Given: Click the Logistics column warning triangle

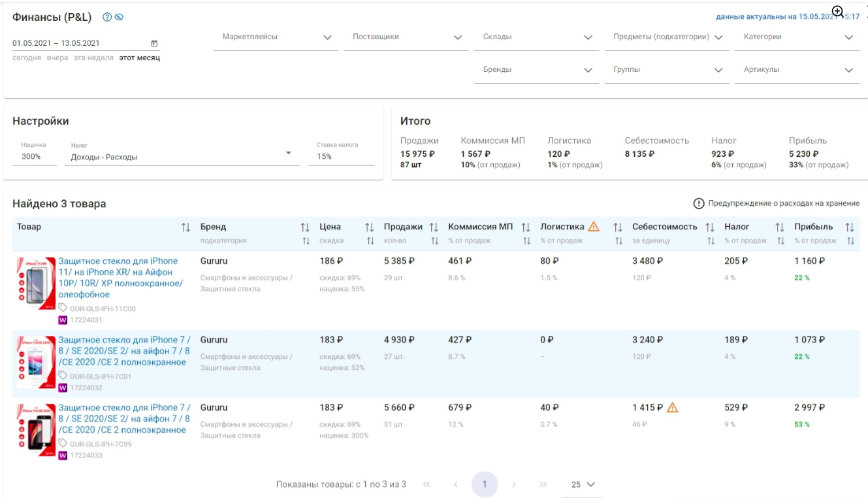Looking at the screenshot, I should tap(593, 227).
